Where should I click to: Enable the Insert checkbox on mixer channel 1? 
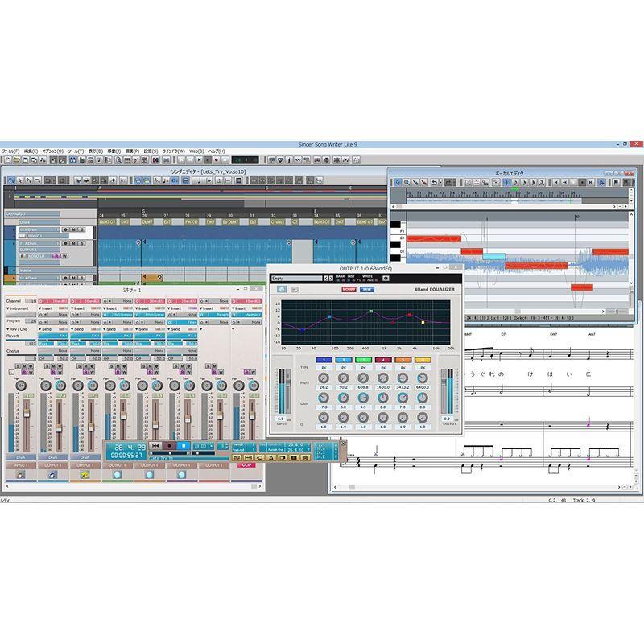(40, 307)
